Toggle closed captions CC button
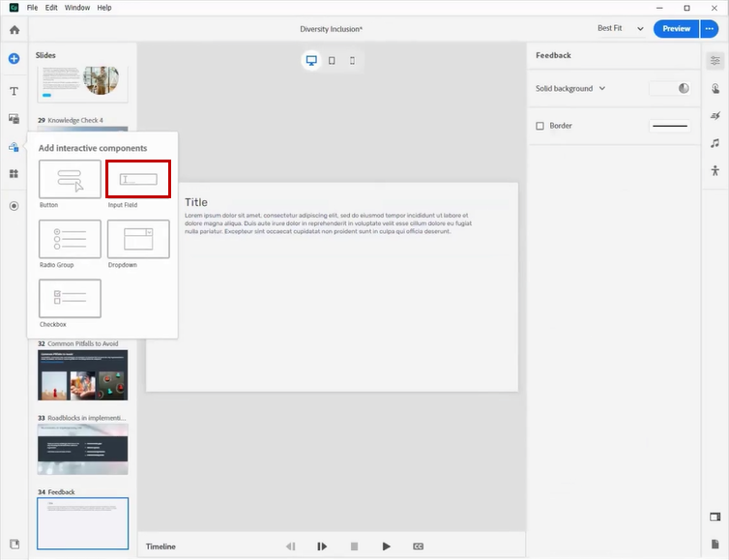Screen dimensions: 729x560 pos(418,546)
